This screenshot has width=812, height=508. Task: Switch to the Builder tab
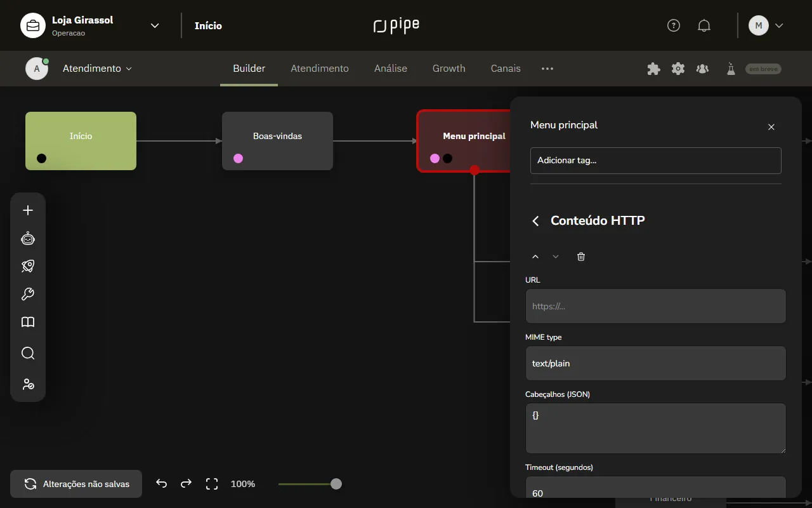(x=249, y=69)
